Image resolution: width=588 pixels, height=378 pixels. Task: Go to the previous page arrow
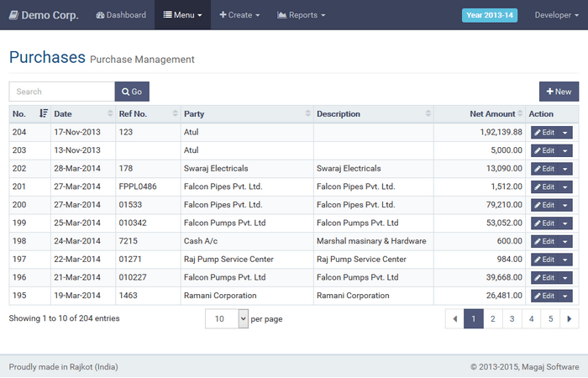454,319
